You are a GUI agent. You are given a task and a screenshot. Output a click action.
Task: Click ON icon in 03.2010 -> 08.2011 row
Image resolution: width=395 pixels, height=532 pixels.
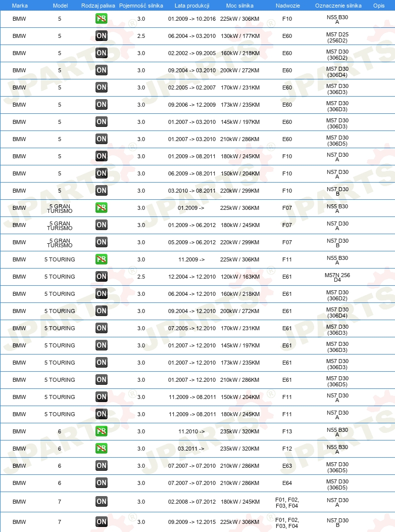click(x=102, y=191)
